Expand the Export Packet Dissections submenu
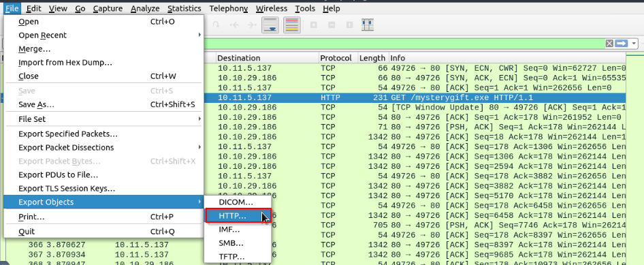The image size is (644, 265). [x=103, y=147]
